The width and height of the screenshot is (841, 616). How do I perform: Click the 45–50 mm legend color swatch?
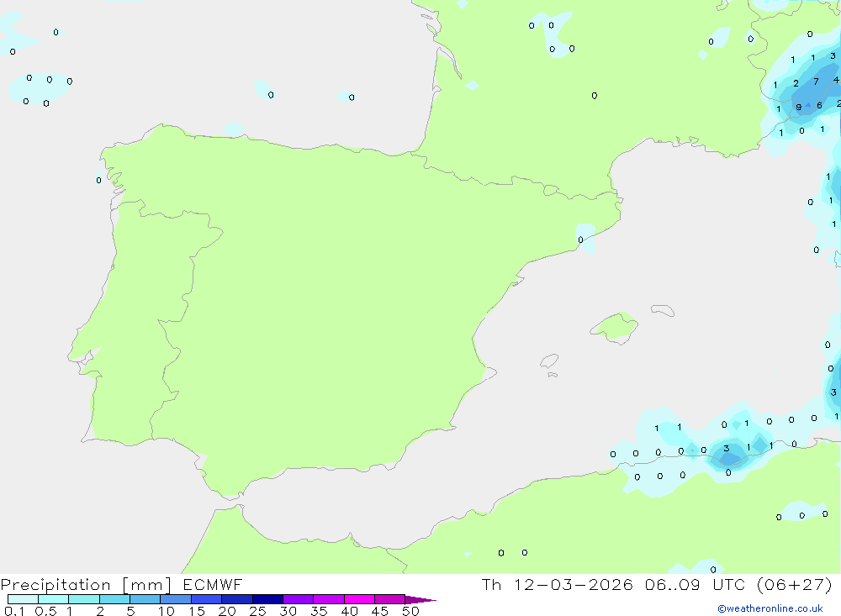click(x=390, y=599)
